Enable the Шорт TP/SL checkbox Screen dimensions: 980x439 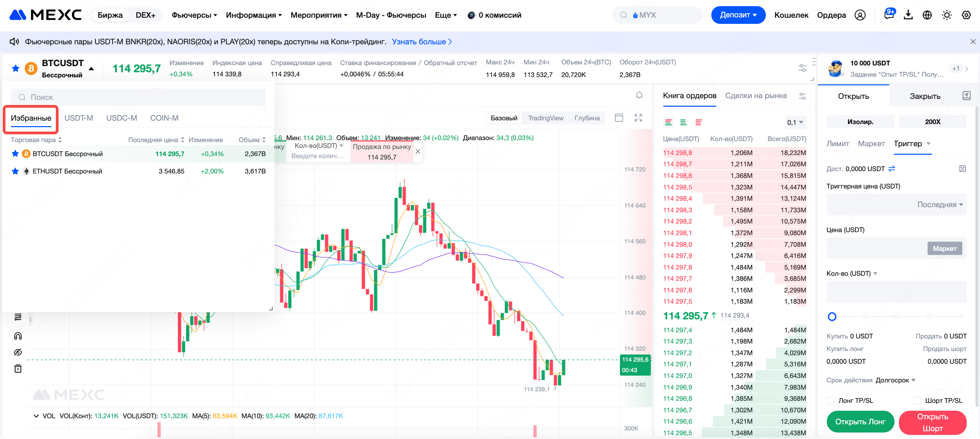[x=917, y=400]
